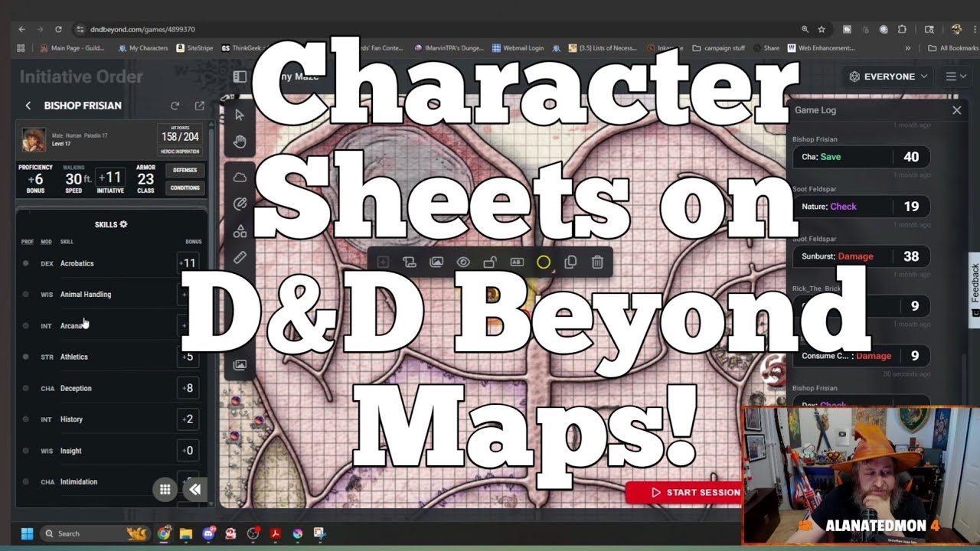Open the Cha: Save 40 log entry
The image size is (980, 551).
coord(861,157)
